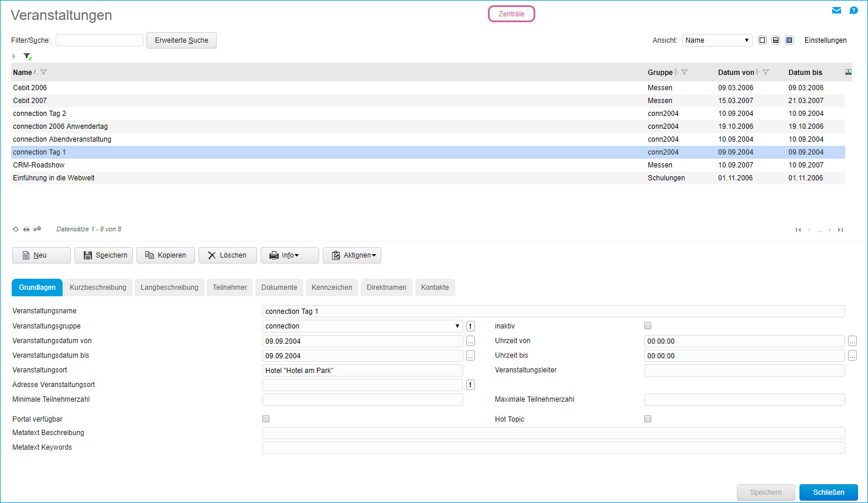This screenshot has height=503, width=868.
Task: Click the Metatext Keywords field
Action: click(553, 447)
